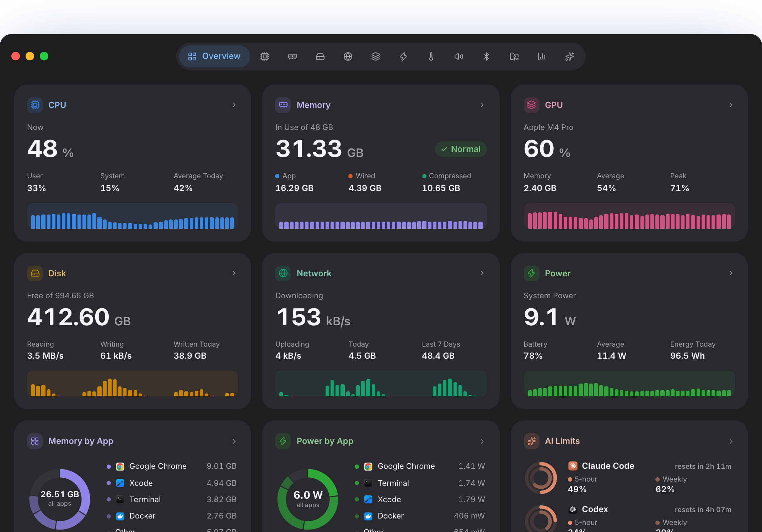762x532 pixels.
Task: Open the CPU tab icon in toolbar
Action: point(265,56)
